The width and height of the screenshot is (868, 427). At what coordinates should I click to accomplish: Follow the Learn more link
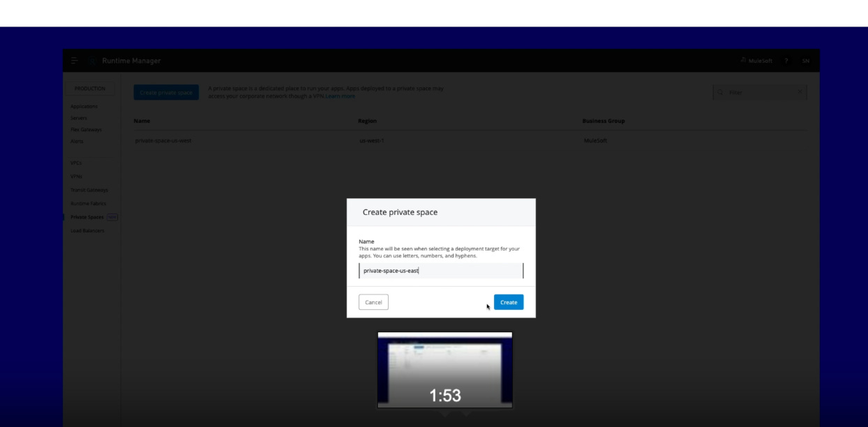pyautogui.click(x=340, y=96)
